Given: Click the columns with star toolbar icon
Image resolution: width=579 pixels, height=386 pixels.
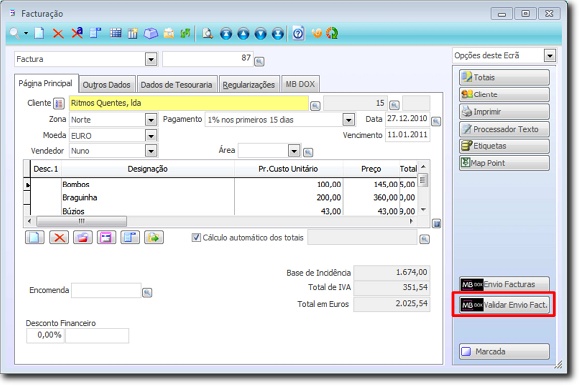Looking at the screenshot, I should coord(133,34).
